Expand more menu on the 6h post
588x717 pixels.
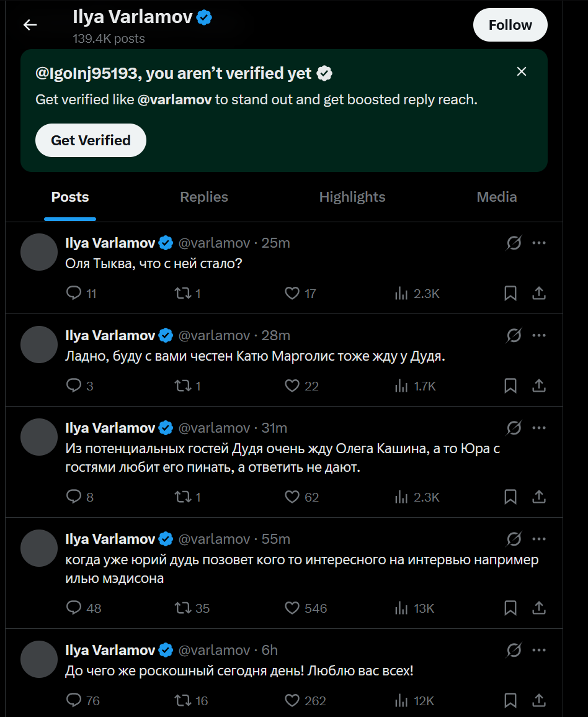click(x=539, y=650)
